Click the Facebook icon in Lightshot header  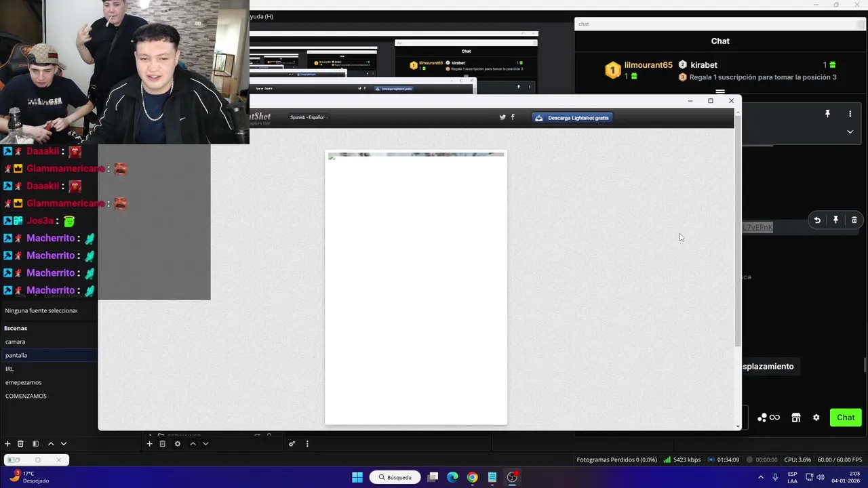click(x=513, y=117)
